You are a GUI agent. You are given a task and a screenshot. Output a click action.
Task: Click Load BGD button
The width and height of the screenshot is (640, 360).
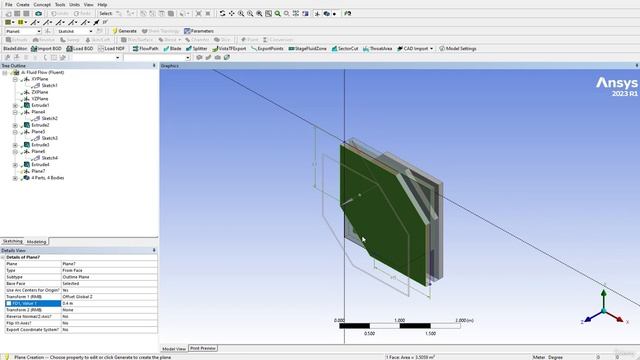click(x=80, y=49)
